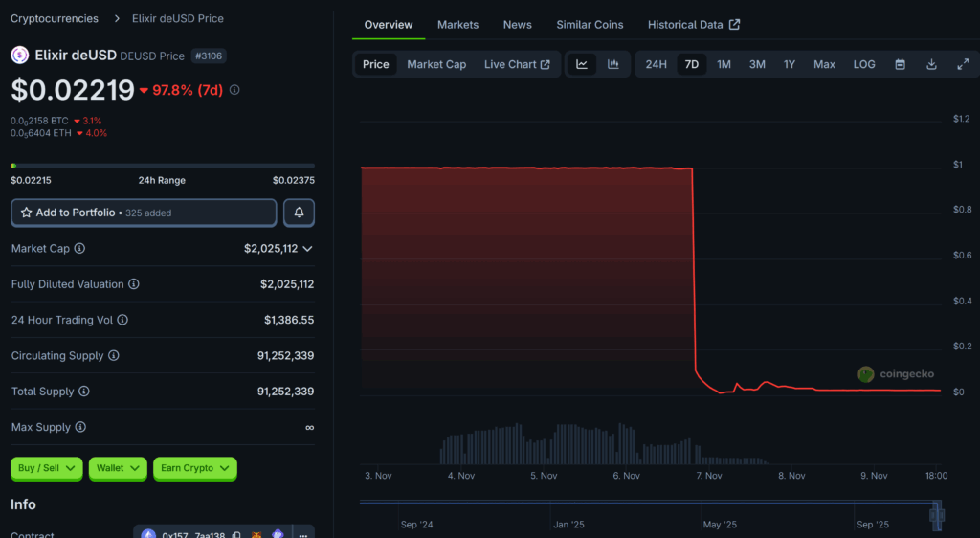The image size is (980, 538).
Task: Go to Similar Coins tab
Action: 590,25
